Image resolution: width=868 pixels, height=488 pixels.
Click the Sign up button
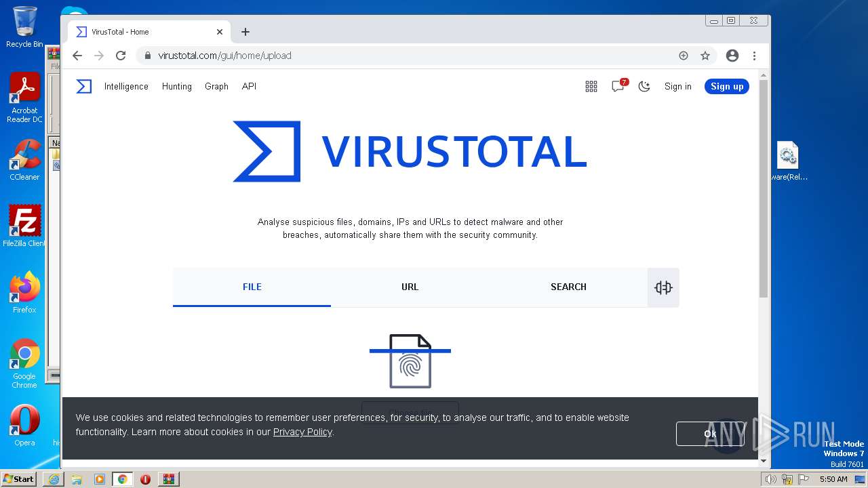(x=727, y=86)
